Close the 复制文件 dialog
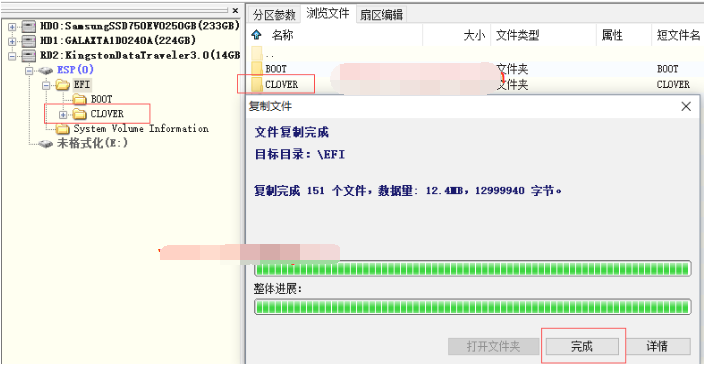This screenshot has width=721, height=369. tap(686, 107)
